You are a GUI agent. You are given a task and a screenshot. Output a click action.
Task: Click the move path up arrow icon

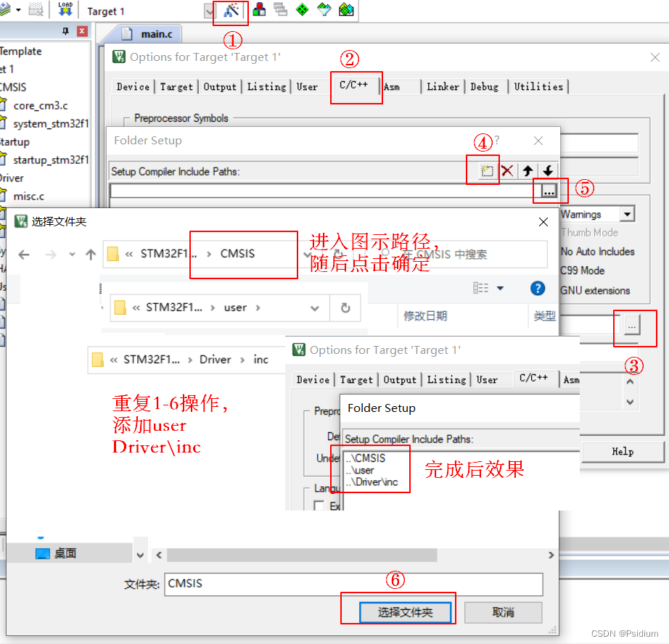[x=528, y=170]
